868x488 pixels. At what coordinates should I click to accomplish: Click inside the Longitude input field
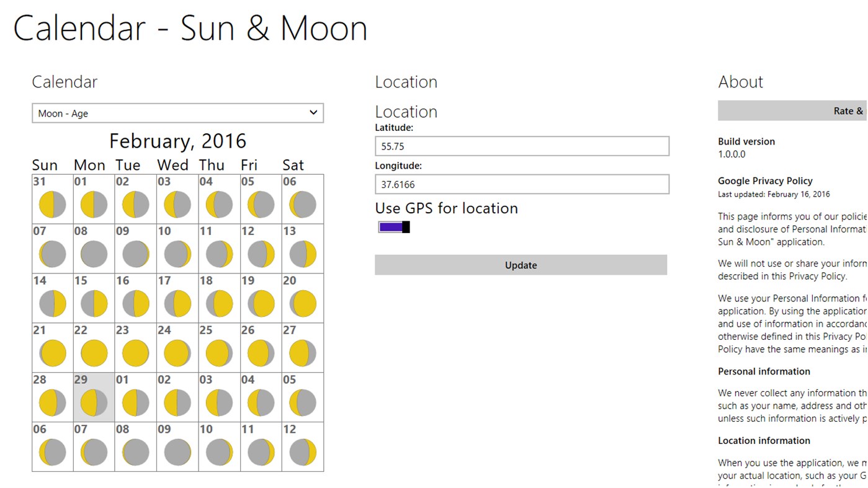point(521,184)
